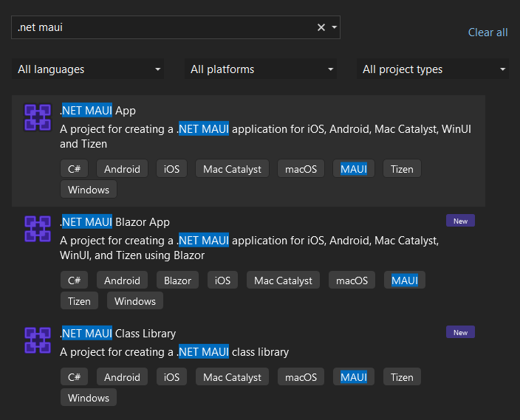Click the 'class library' description text
520x420 pixels.
click(174, 351)
